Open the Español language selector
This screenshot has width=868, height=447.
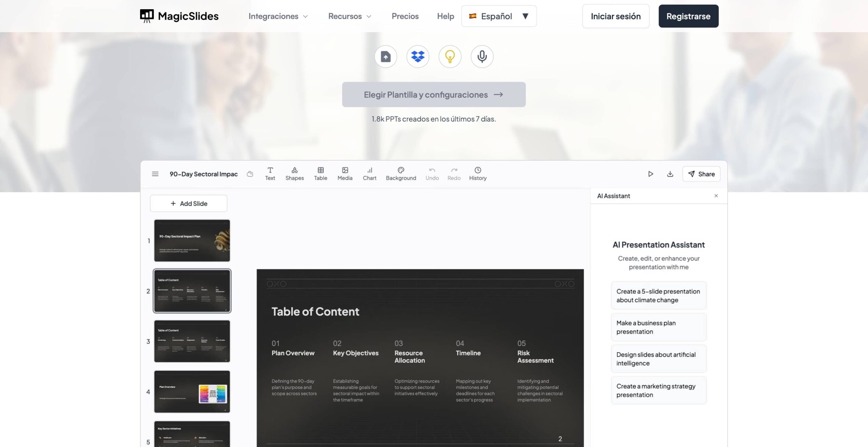click(x=499, y=16)
